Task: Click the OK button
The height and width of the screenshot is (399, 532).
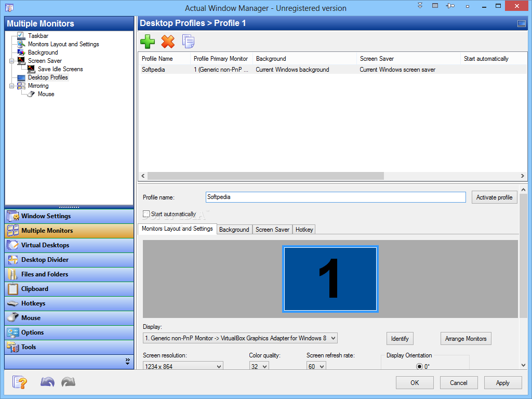Action: (415, 383)
